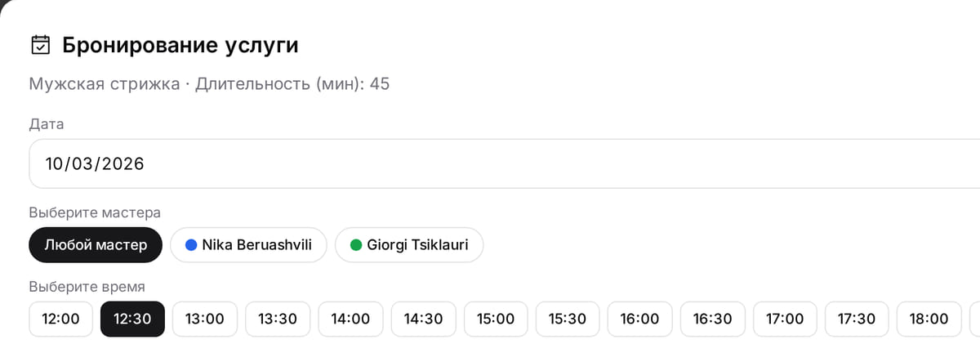Choose master Nika Beruashvili
Viewport: 980px width, 344px height.
(248, 245)
